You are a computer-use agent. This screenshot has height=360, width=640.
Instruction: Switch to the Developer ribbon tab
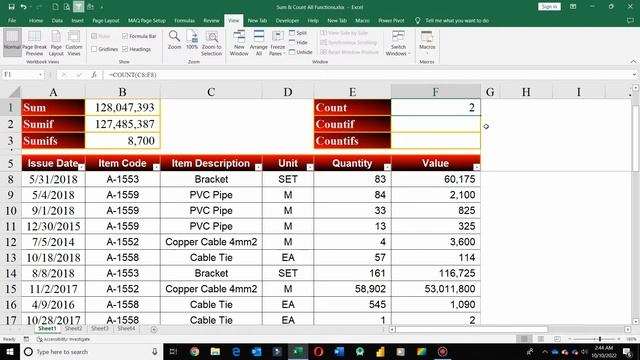287,20
